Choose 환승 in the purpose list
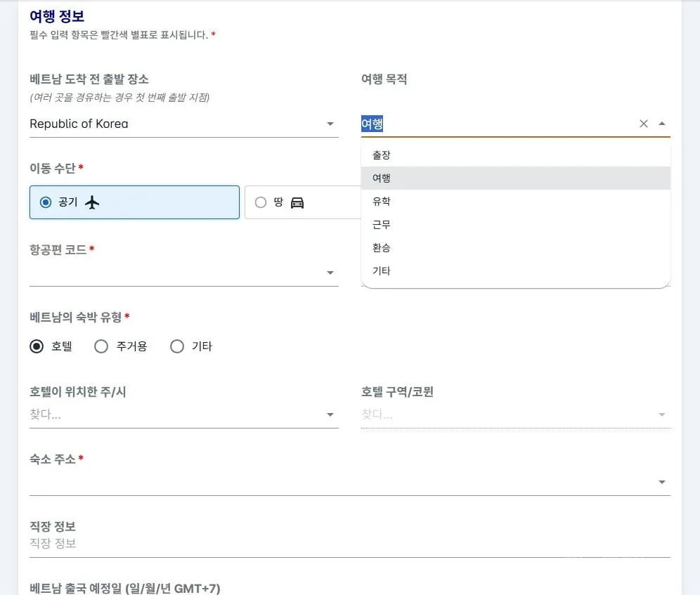700x595 pixels. coord(516,248)
